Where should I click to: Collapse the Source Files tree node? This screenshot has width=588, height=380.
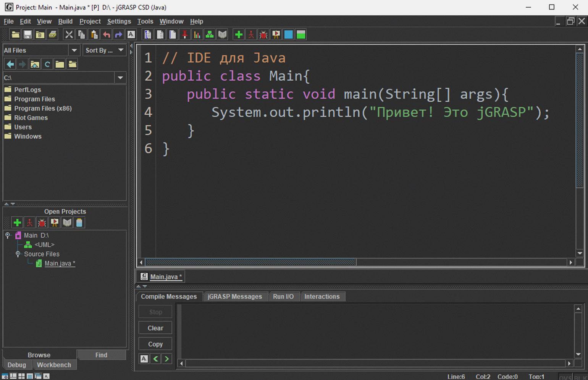[18, 254]
